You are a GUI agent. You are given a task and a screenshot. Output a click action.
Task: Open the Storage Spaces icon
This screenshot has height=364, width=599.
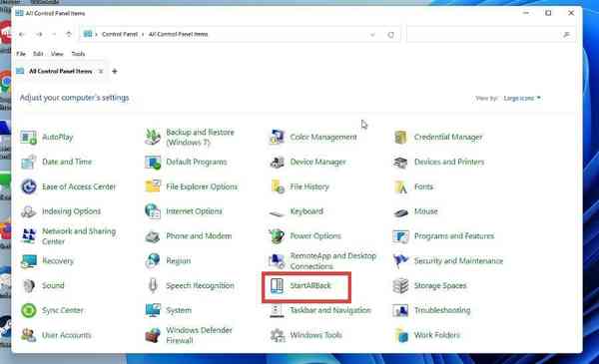(x=400, y=286)
